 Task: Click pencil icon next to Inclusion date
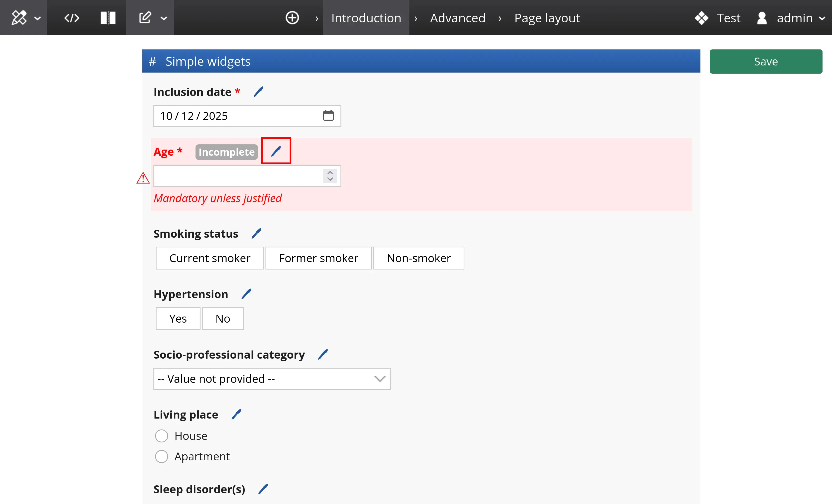point(259,92)
